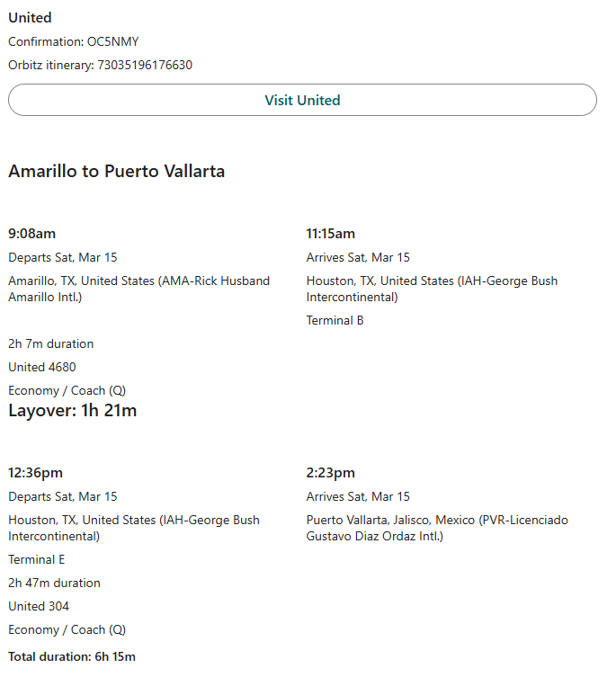Image resolution: width=616 pixels, height=686 pixels.
Task: Click the confirmation code OC5NMY
Action: point(112,41)
